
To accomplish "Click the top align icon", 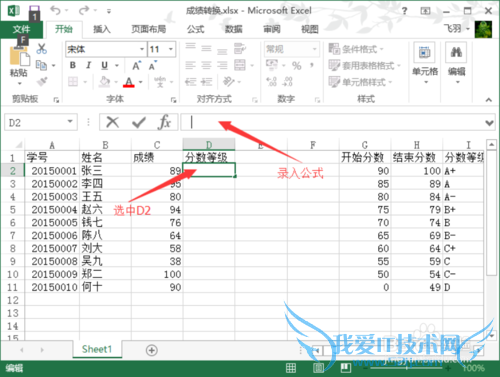I will [x=191, y=48].
